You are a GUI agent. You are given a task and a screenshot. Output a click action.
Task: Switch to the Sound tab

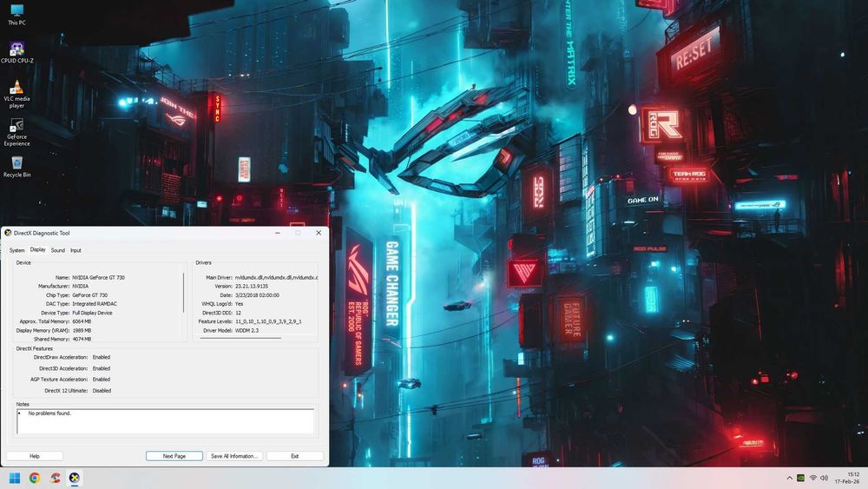57,250
